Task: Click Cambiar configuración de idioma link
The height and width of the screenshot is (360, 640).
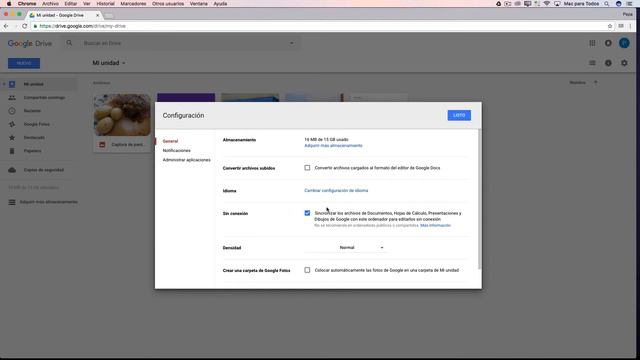Action: pyautogui.click(x=336, y=191)
